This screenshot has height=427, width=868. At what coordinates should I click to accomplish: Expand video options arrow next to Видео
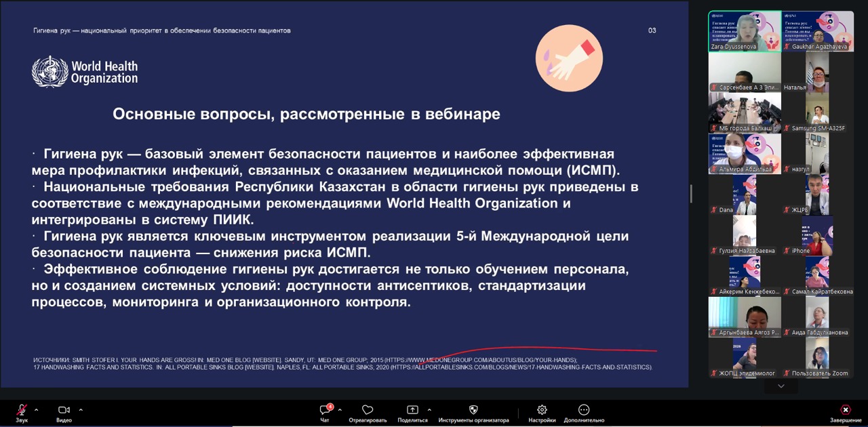[x=81, y=409]
